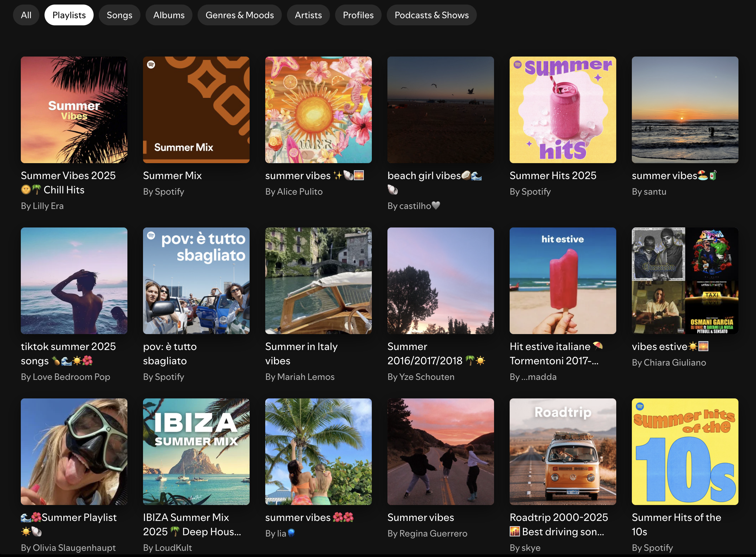Viewport: 756px width, 557px height.
Task: Select the Playlists filter tab
Action: coord(69,15)
